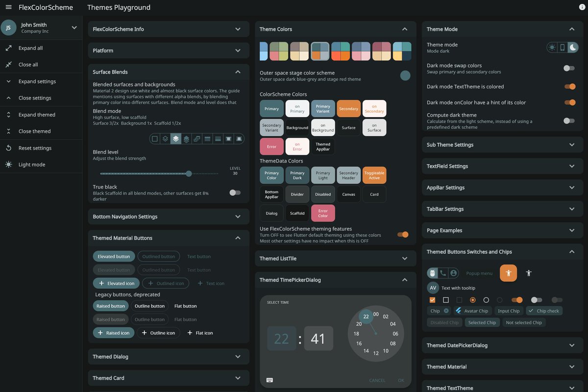
Task: Click the hour field showing 22
Action: click(x=281, y=339)
